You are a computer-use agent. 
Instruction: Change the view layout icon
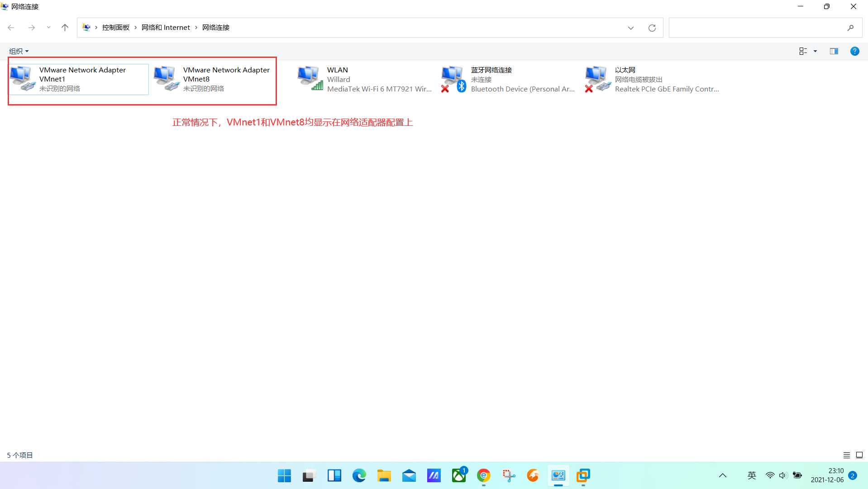coord(803,51)
